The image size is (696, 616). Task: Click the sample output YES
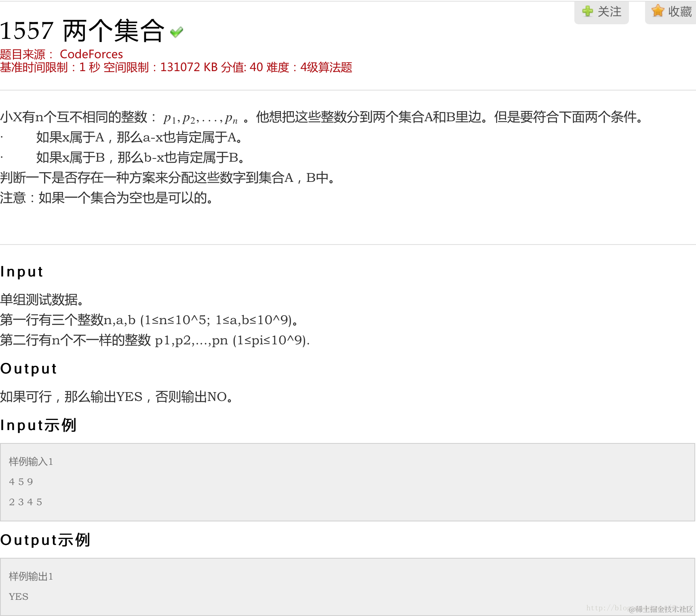tap(19, 597)
